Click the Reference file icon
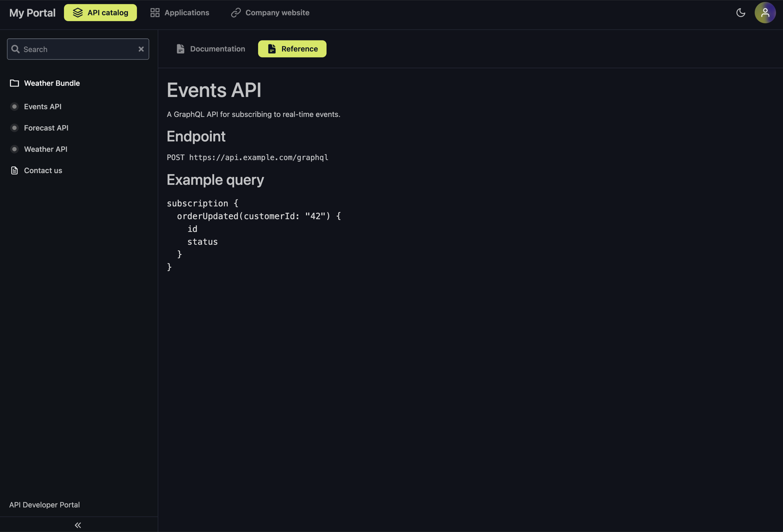The height and width of the screenshot is (532, 783). (x=272, y=49)
